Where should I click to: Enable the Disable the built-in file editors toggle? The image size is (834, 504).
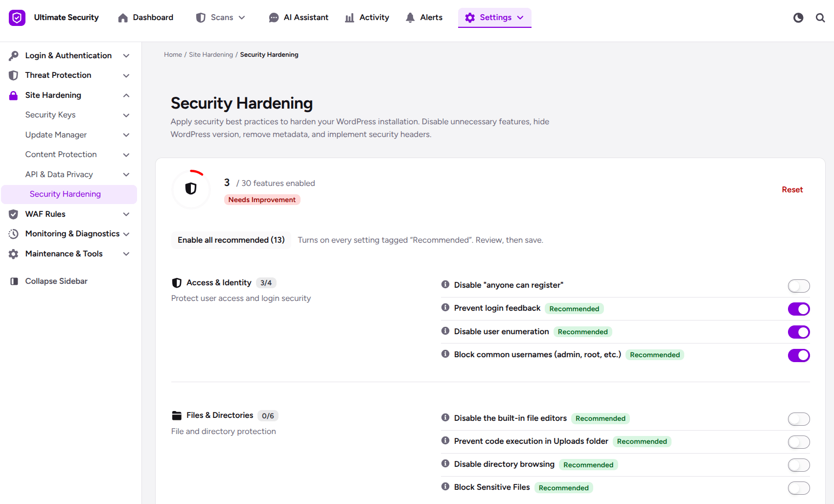coord(799,419)
